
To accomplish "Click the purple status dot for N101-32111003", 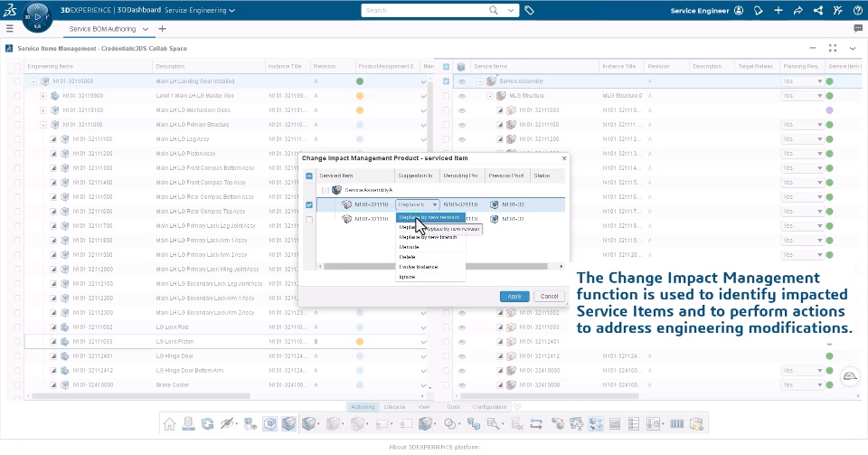I will coord(829,110).
